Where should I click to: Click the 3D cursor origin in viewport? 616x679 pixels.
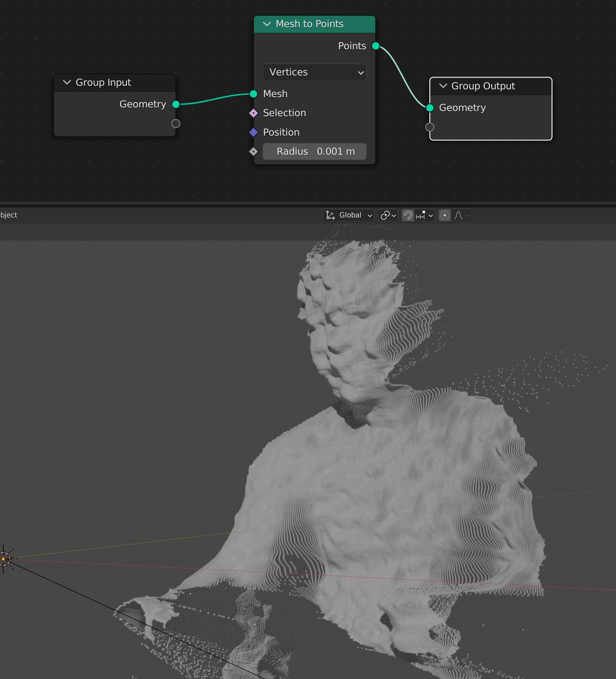(x=5, y=558)
